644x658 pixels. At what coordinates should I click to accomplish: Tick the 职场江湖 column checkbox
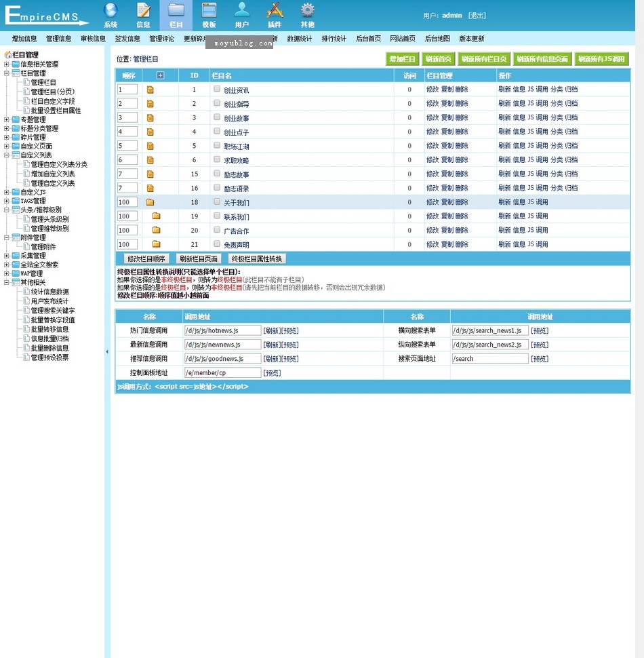[x=217, y=145]
